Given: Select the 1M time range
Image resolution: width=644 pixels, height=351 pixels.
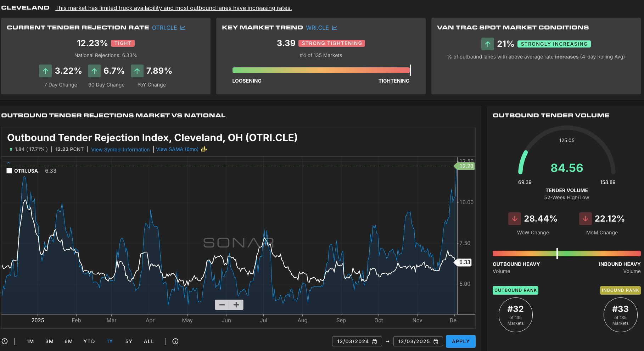Looking at the screenshot, I should click(x=30, y=341).
